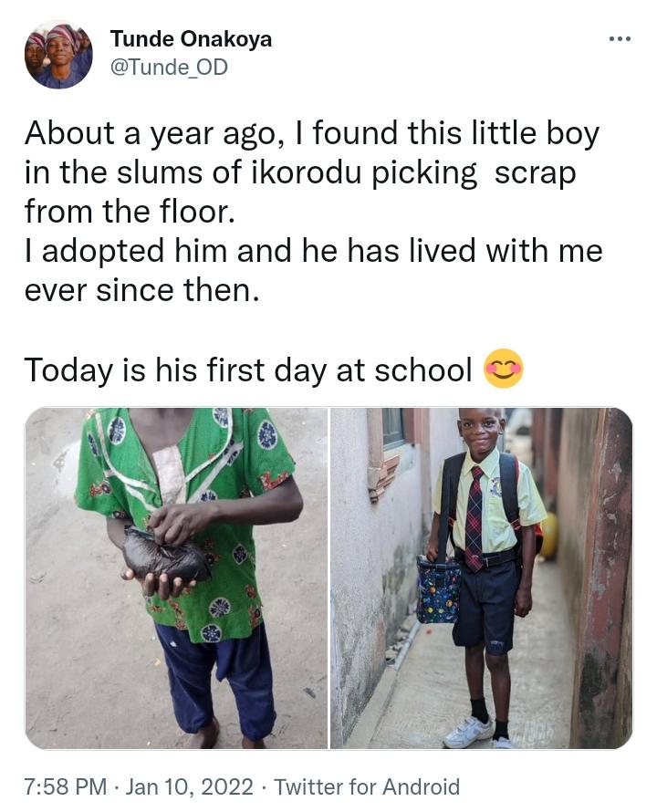
Task: Click the white sneakers in right photo
Action: (468, 733)
